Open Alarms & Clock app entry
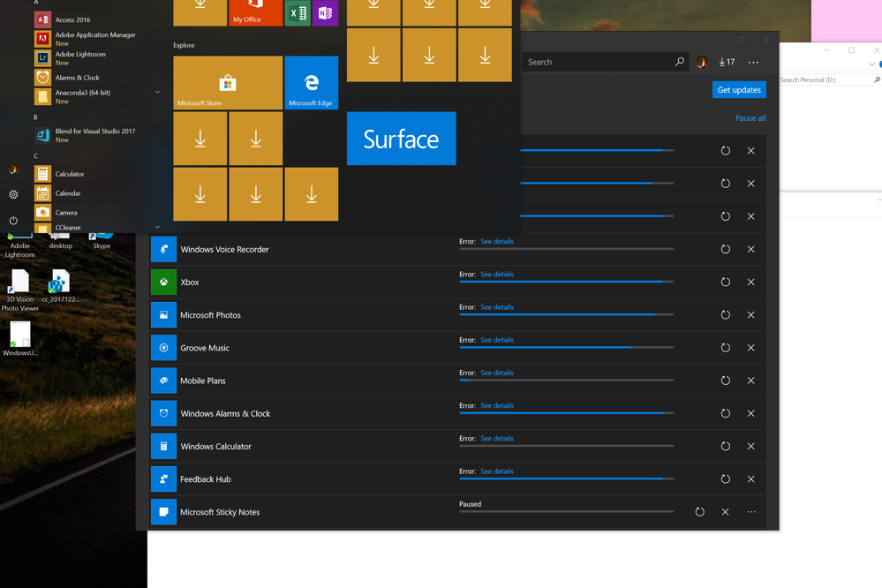The height and width of the screenshot is (588, 882). click(x=77, y=78)
